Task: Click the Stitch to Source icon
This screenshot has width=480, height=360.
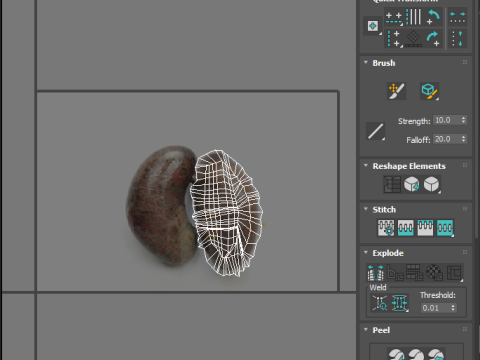Action: coord(425,228)
